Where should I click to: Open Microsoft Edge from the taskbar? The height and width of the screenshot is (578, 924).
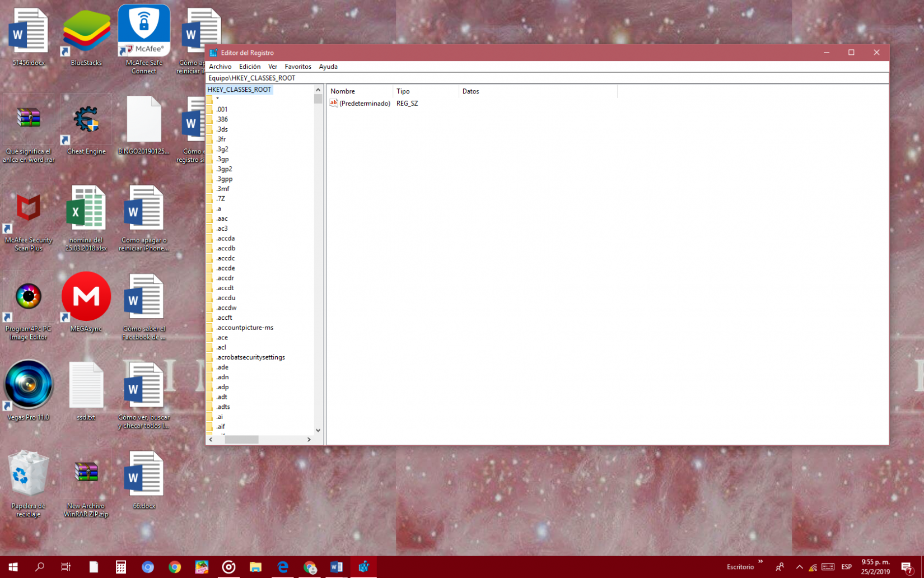click(x=283, y=567)
